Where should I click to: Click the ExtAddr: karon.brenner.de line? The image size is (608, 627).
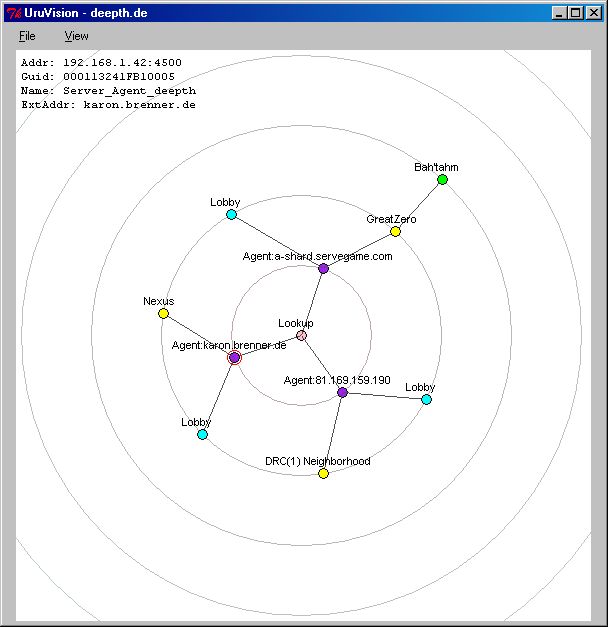point(108,105)
